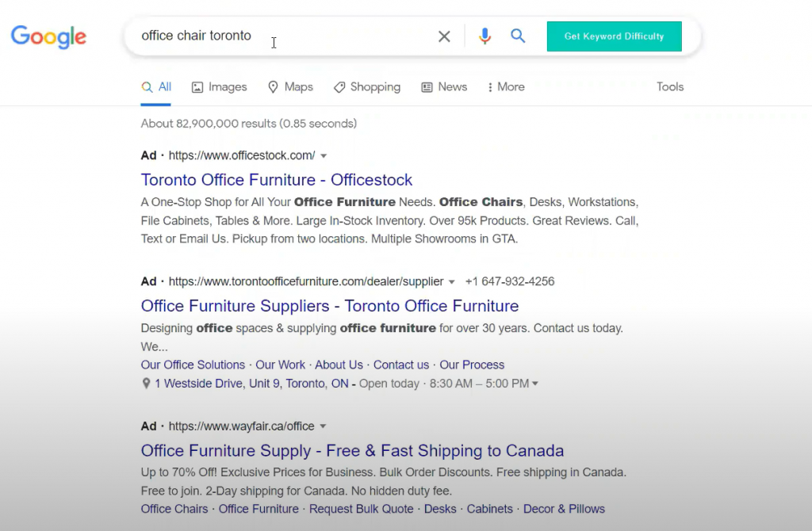
Task: Expand the wayfair.ca ad dropdown arrow
Action: 324,426
